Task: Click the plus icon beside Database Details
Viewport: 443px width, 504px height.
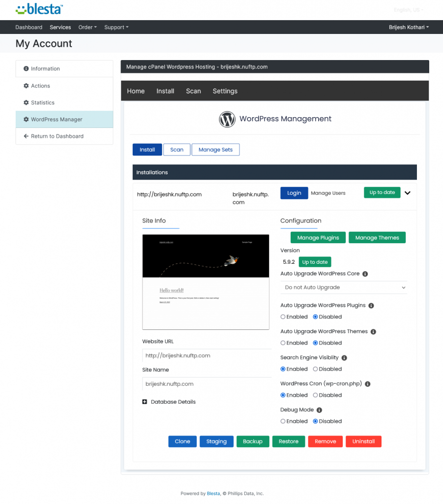Action: click(x=145, y=402)
